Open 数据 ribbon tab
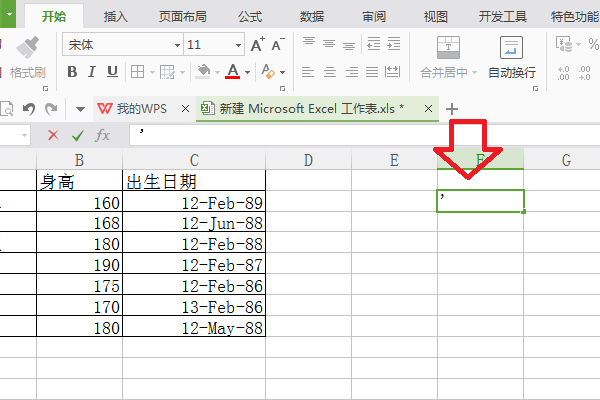 (312, 16)
